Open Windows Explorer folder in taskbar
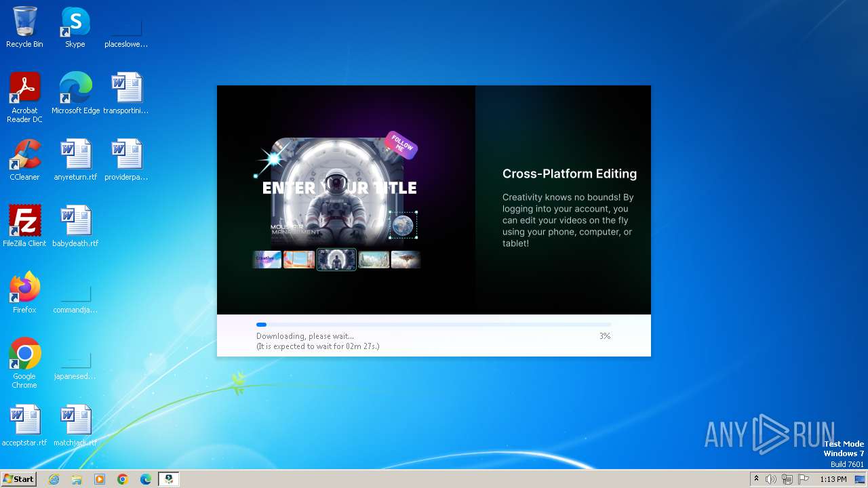Viewport: 868px width, 488px height. pyautogui.click(x=77, y=479)
